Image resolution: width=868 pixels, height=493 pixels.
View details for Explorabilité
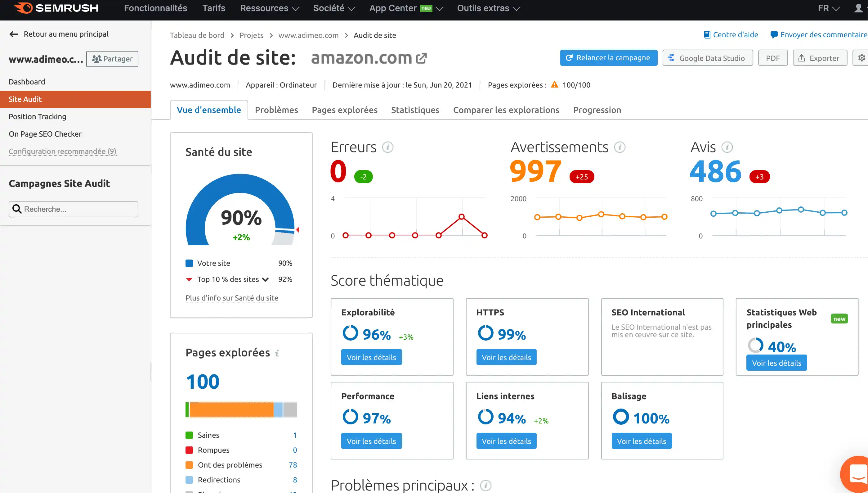(371, 357)
